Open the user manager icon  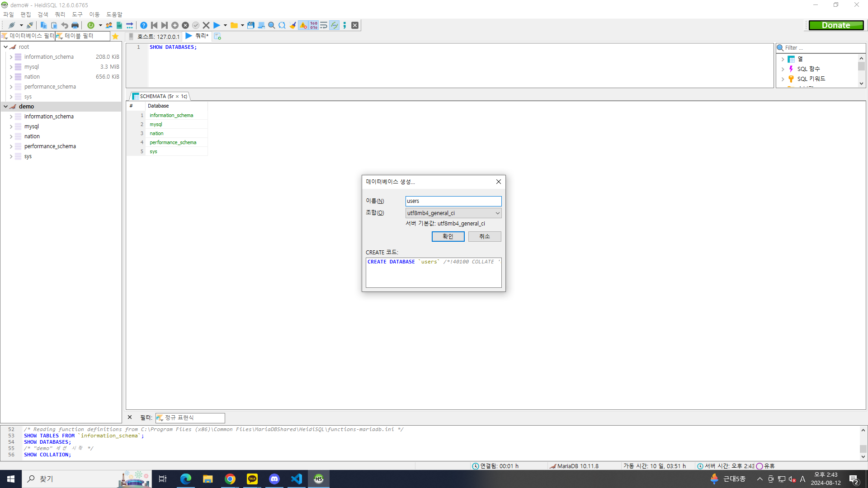109,25
